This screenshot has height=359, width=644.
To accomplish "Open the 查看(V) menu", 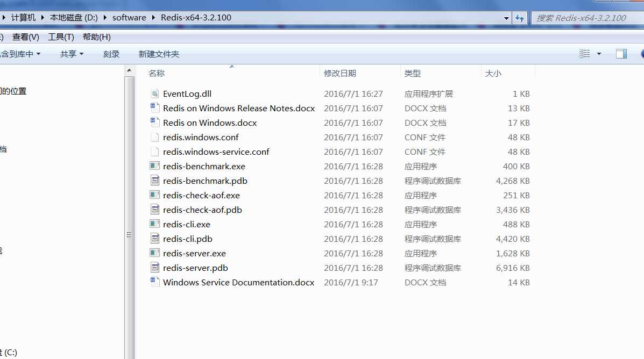I will (x=25, y=37).
